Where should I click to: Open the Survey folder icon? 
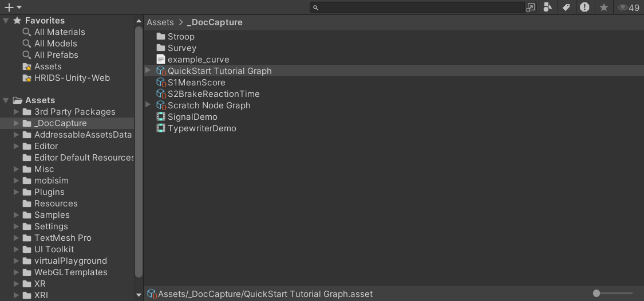(x=161, y=48)
